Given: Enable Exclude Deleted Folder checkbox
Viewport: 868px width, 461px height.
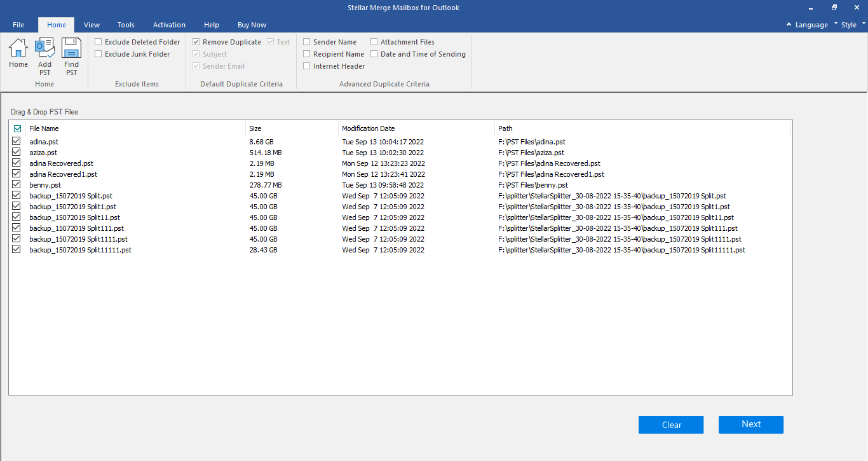Looking at the screenshot, I should point(98,42).
